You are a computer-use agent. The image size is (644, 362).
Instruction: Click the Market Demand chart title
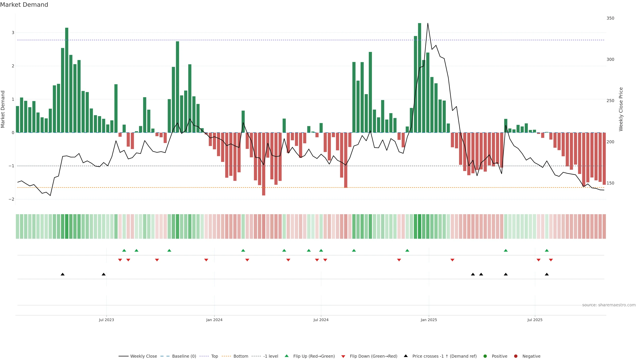click(24, 5)
